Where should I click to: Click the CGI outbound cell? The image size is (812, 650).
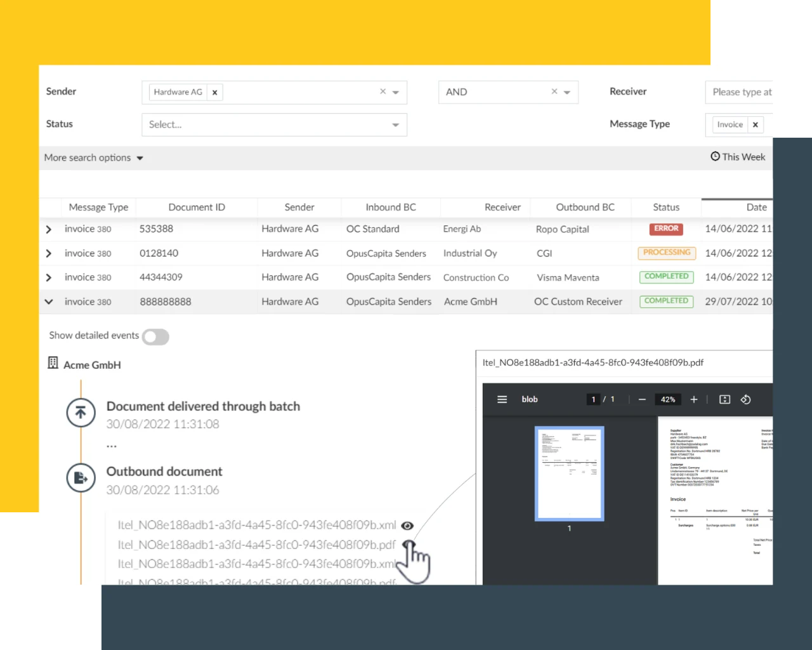544,253
